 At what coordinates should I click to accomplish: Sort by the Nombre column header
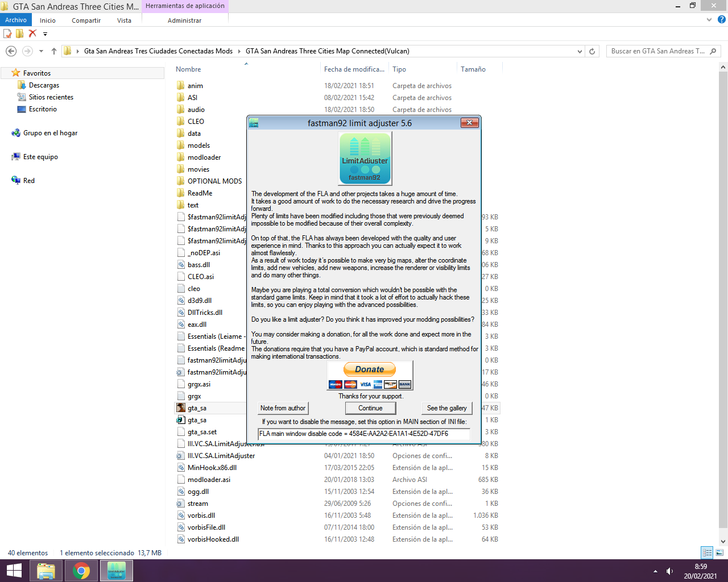click(188, 69)
